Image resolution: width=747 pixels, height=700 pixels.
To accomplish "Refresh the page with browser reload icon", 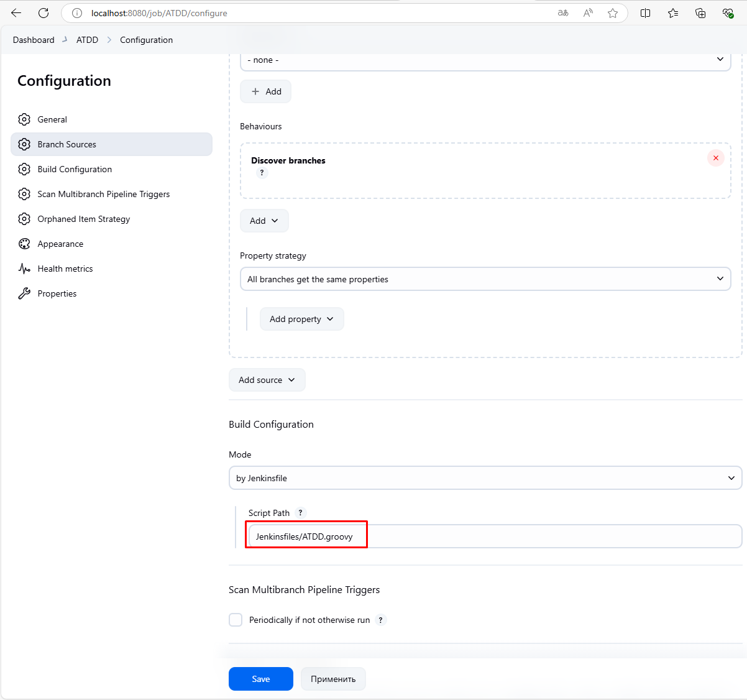I will coord(44,13).
